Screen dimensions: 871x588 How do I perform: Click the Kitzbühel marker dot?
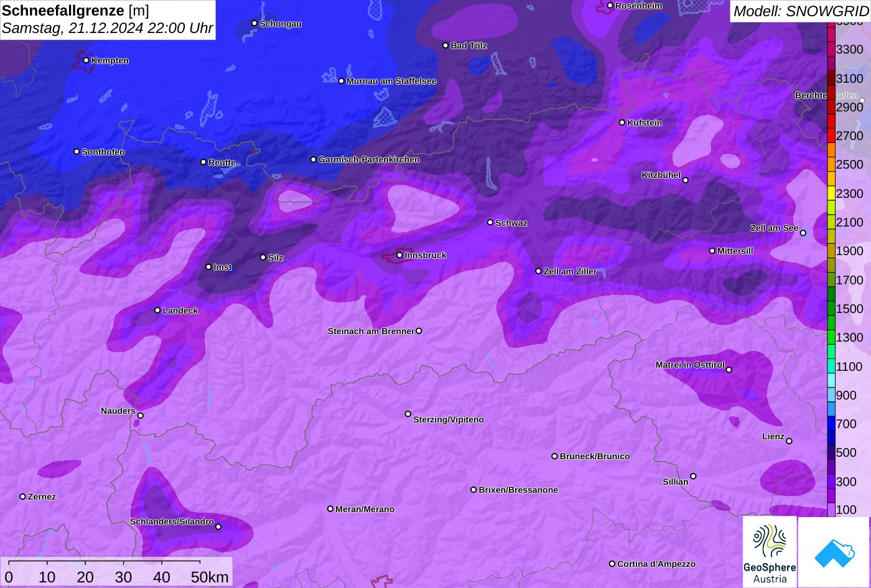[x=686, y=180]
